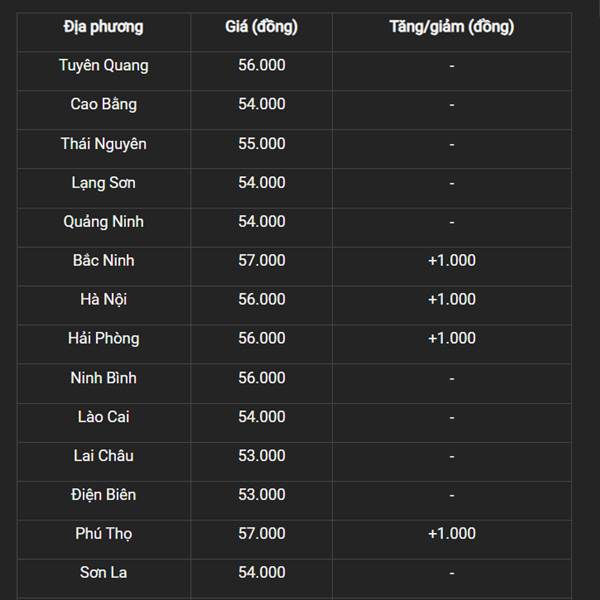The image size is (600, 600).
Task: Click Lai Châu price 53.000
Action: (x=262, y=456)
